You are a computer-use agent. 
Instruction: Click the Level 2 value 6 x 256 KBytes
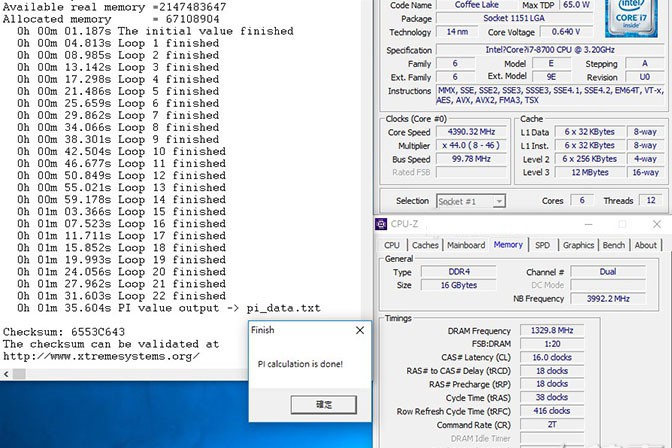point(589,159)
